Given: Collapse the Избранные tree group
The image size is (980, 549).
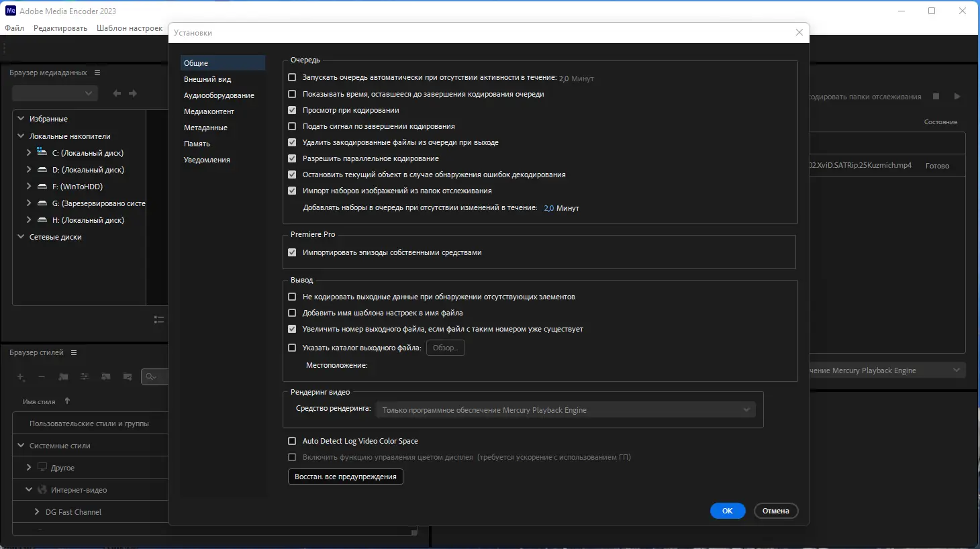Looking at the screenshot, I should 21,119.
